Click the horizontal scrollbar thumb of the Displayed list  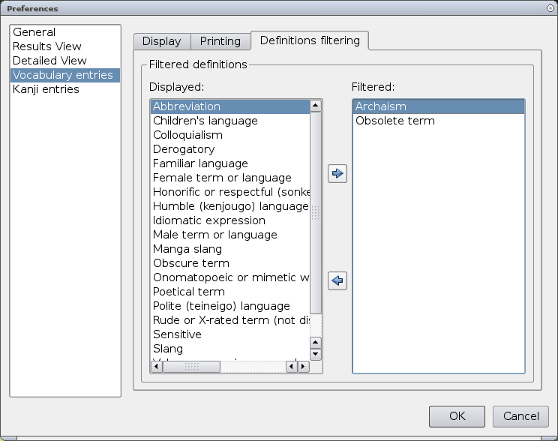point(191,366)
